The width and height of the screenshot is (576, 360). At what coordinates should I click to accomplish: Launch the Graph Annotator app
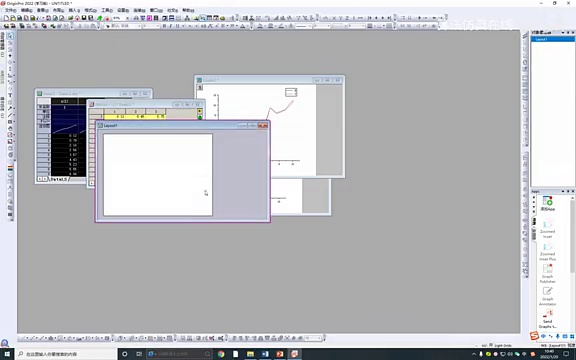[x=547, y=296]
